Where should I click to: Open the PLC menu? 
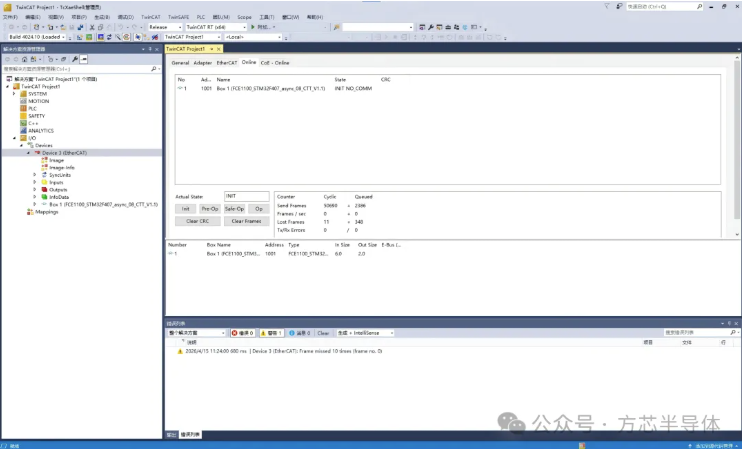pyautogui.click(x=201, y=17)
